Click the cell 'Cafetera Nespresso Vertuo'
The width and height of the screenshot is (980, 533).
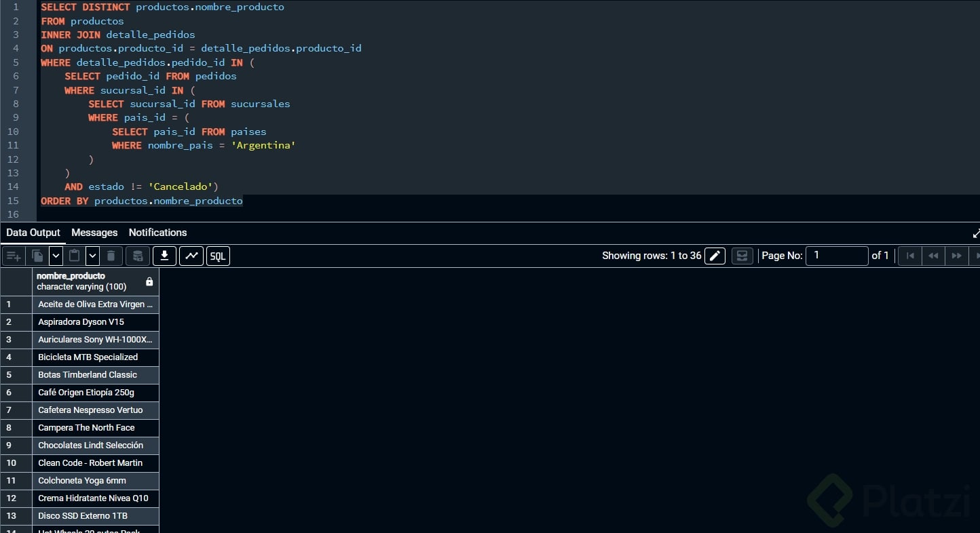click(x=96, y=410)
